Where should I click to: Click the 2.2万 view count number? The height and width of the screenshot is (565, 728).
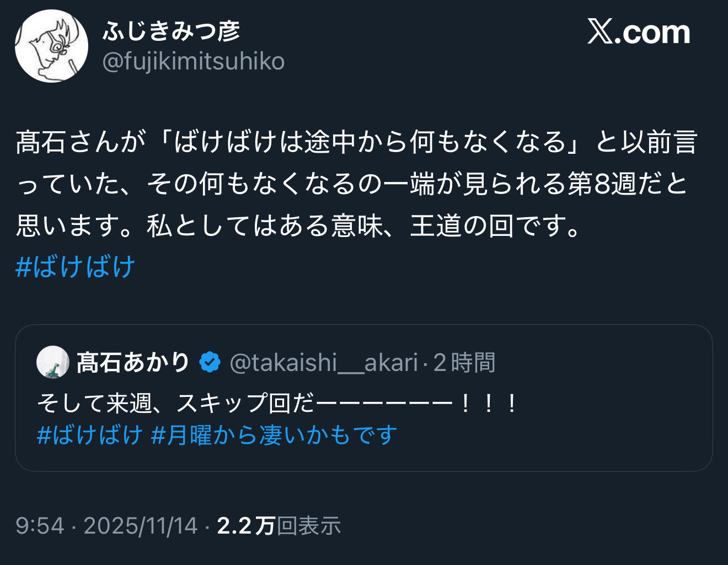coord(246,526)
